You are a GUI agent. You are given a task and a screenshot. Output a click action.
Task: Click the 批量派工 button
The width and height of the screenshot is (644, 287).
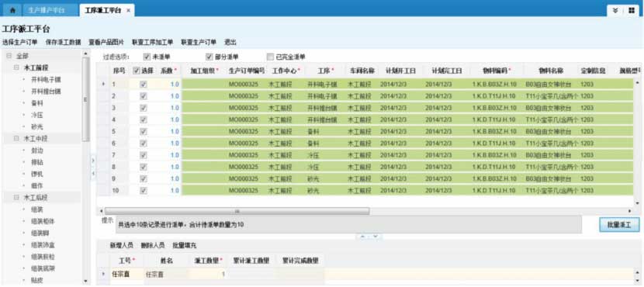[619, 225]
